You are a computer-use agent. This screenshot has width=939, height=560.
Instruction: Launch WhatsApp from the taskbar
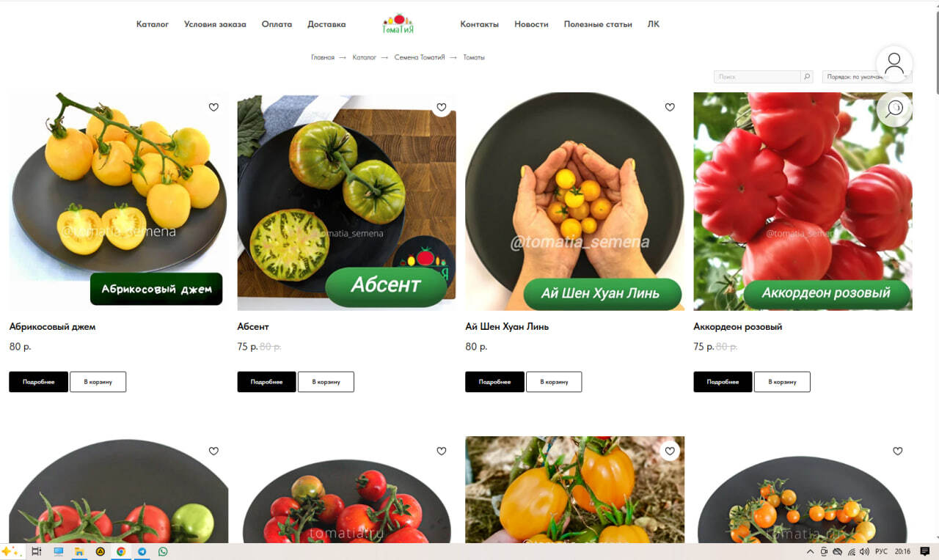click(162, 551)
